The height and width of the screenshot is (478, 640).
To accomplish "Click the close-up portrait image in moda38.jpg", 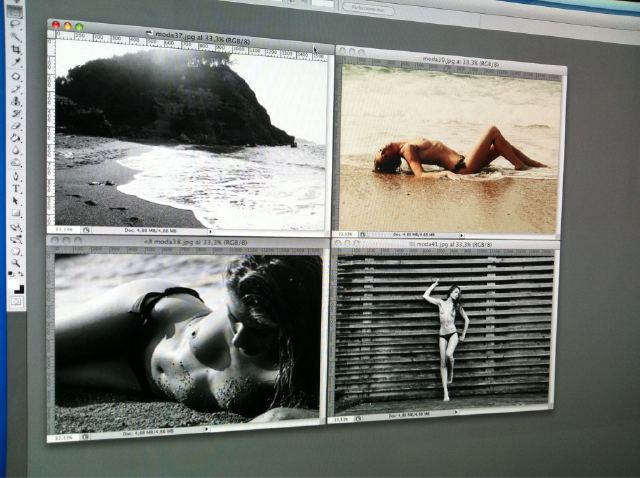I will [x=188, y=343].
